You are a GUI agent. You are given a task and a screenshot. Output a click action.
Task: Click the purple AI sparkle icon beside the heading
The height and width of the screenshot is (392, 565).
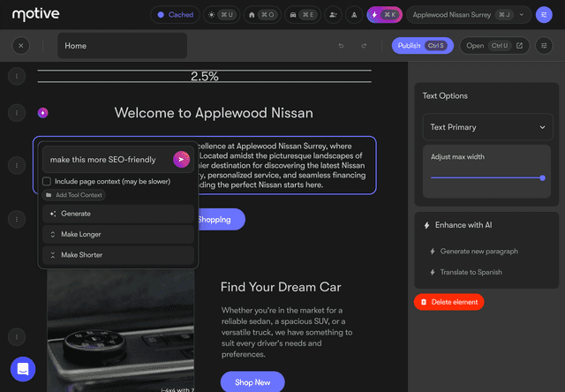(43, 112)
